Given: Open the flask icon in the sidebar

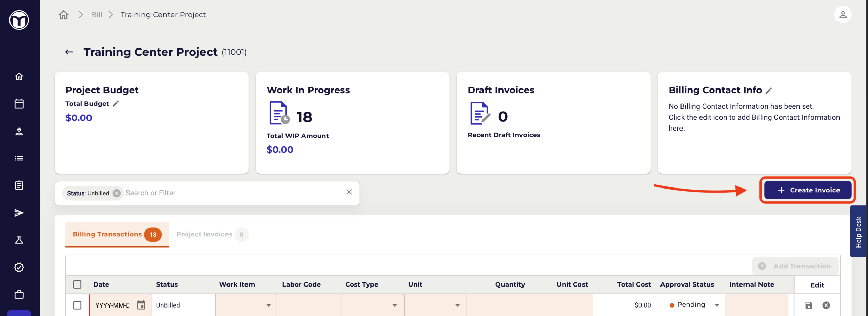Looking at the screenshot, I should [19, 240].
